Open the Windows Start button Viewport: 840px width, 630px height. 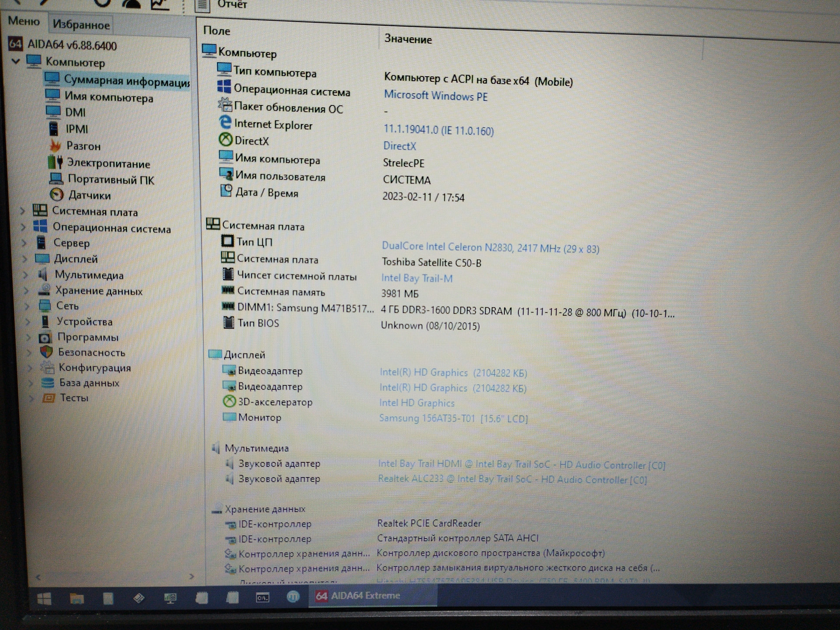44,598
